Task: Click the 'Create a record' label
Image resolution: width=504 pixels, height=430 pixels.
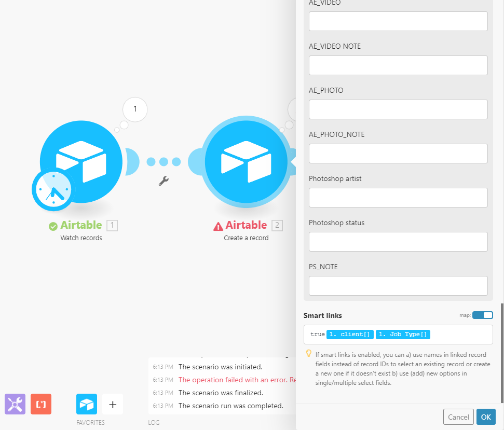Action: click(246, 238)
